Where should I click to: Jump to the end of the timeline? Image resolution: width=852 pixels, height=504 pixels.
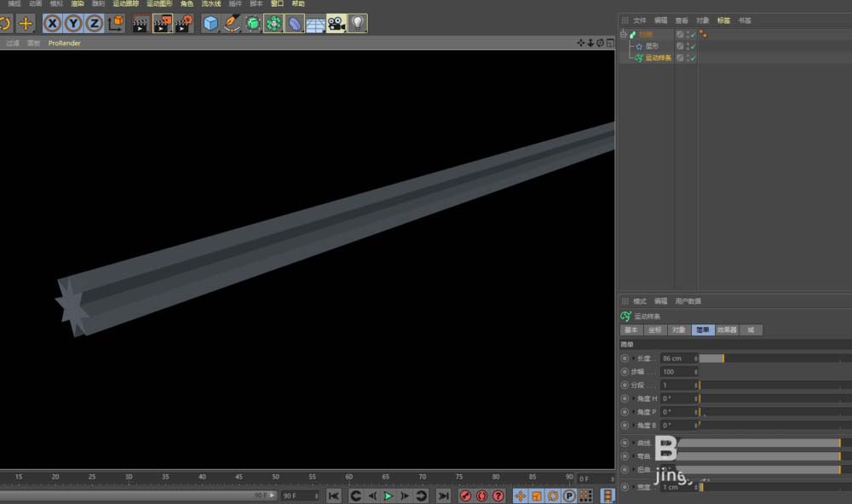[443, 495]
